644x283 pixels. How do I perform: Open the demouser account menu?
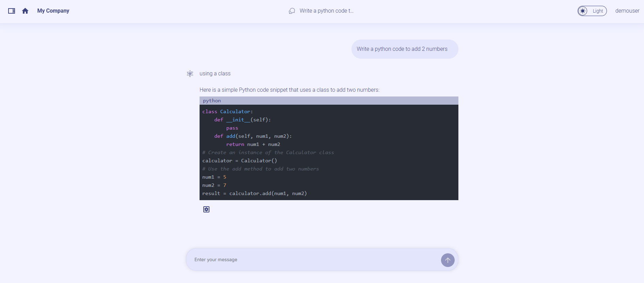coord(627,11)
